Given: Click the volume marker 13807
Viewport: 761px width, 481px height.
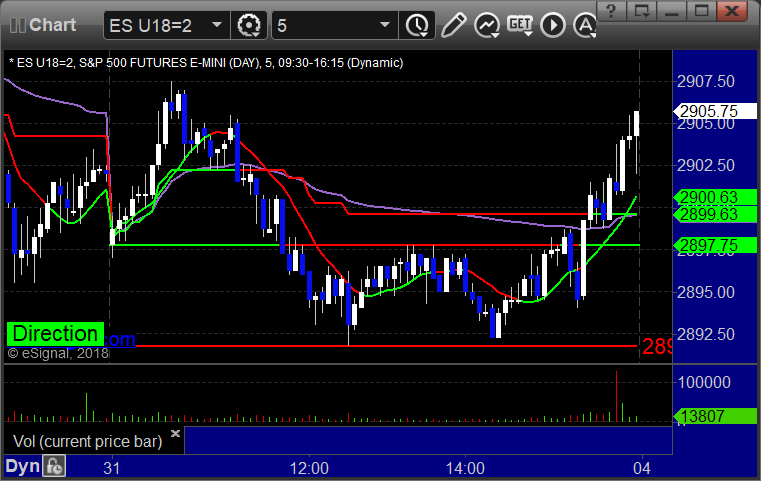Looking at the screenshot, I should point(714,416).
